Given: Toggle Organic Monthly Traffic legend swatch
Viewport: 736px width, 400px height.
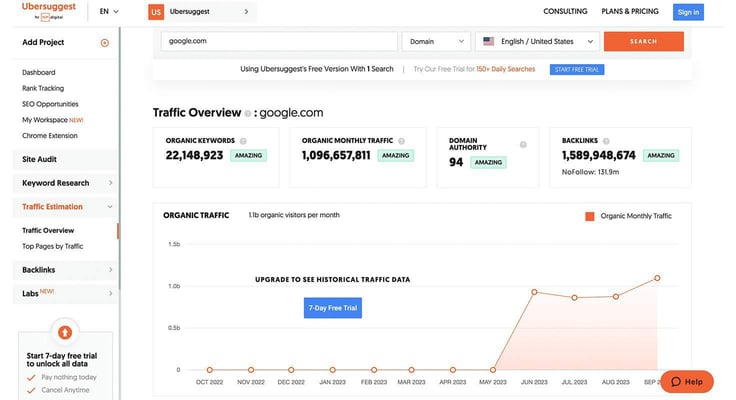Looking at the screenshot, I should 590,216.
